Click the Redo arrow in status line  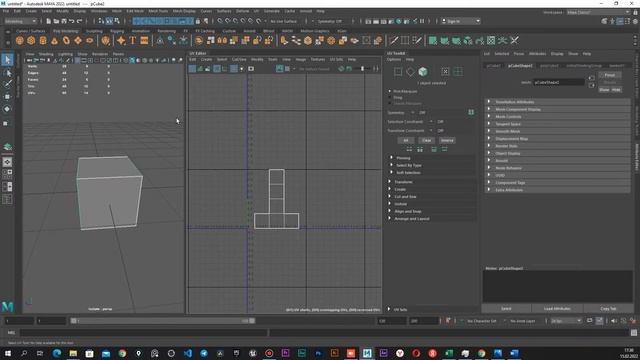tap(80, 21)
